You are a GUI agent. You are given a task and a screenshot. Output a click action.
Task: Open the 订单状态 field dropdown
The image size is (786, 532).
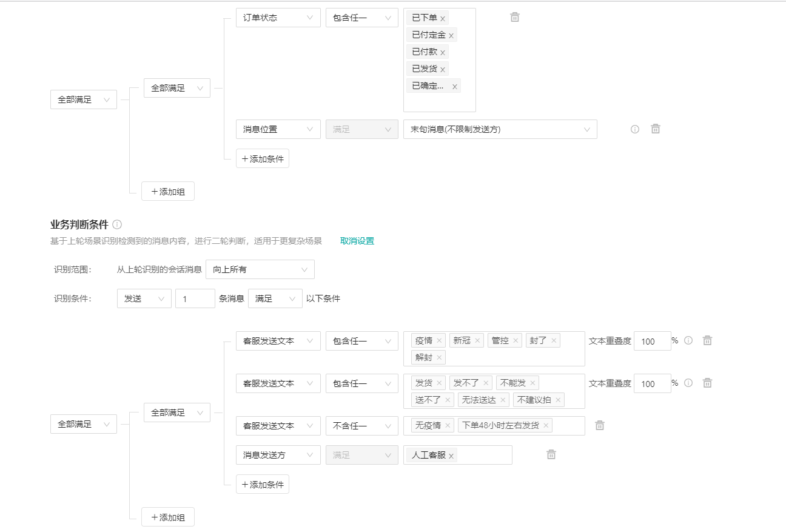coord(278,18)
